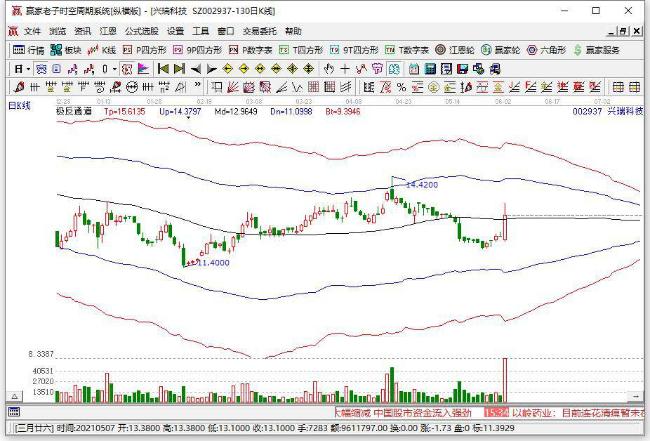Open the 日 period dropdown arrow
This screenshot has width=650, height=441.
[x=28, y=69]
